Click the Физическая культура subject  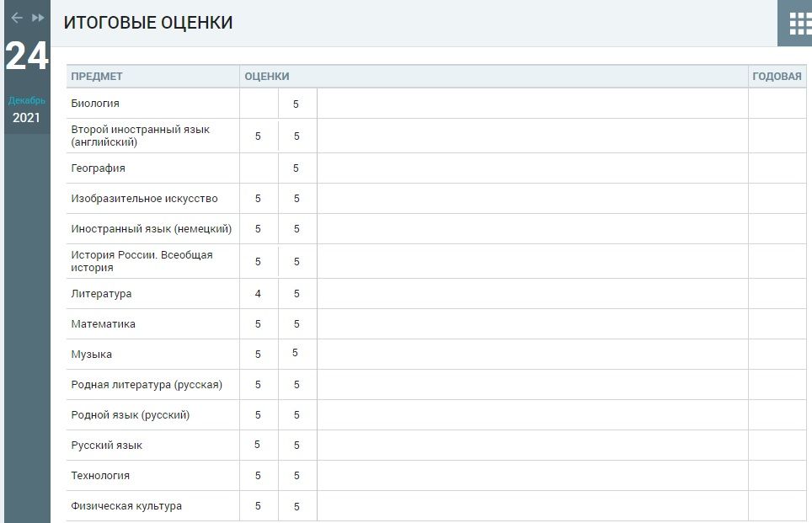tap(126, 506)
